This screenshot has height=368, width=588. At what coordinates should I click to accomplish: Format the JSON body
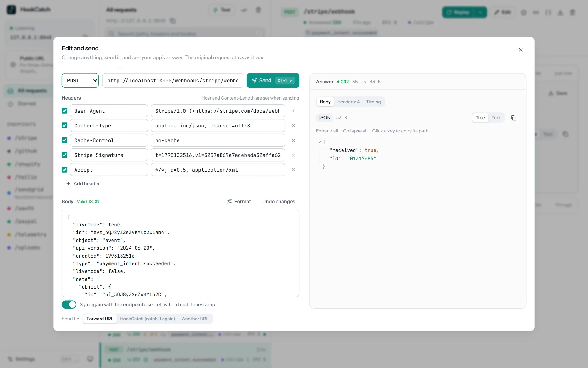click(x=239, y=201)
